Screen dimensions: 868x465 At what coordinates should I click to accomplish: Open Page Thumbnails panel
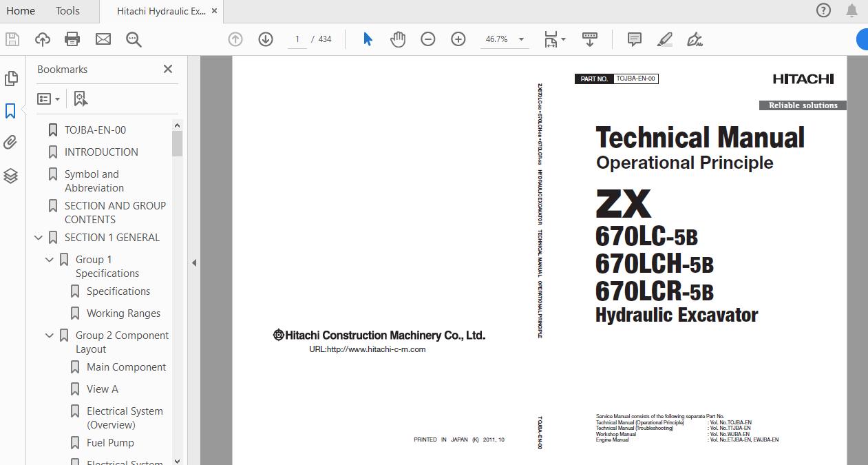(x=11, y=79)
